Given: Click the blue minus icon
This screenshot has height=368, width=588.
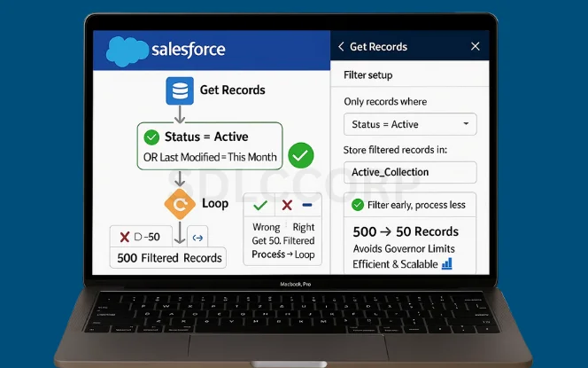Looking at the screenshot, I should click(x=307, y=205).
